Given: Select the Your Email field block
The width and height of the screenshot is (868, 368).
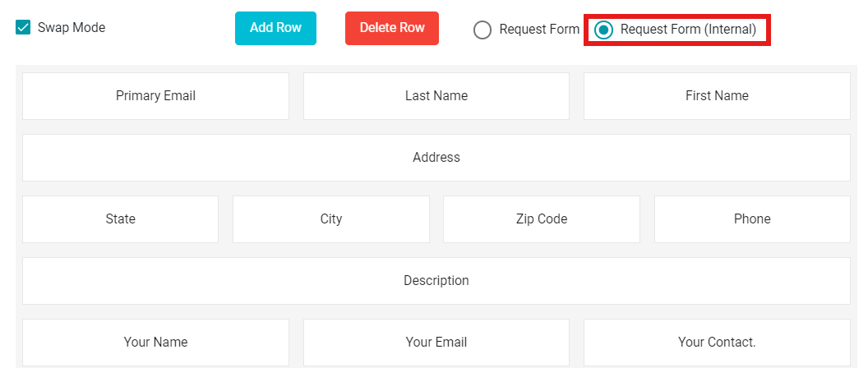Looking at the screenshot, I should pyautogui.click(x=436, y=342).
